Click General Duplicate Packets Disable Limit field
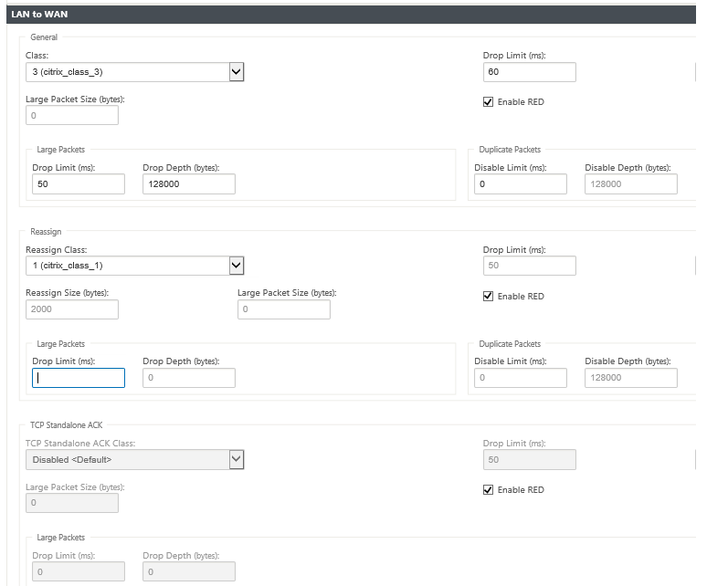The height and width of the screenshot is (586, 728). pyautogui.click(x=521, y=183)
